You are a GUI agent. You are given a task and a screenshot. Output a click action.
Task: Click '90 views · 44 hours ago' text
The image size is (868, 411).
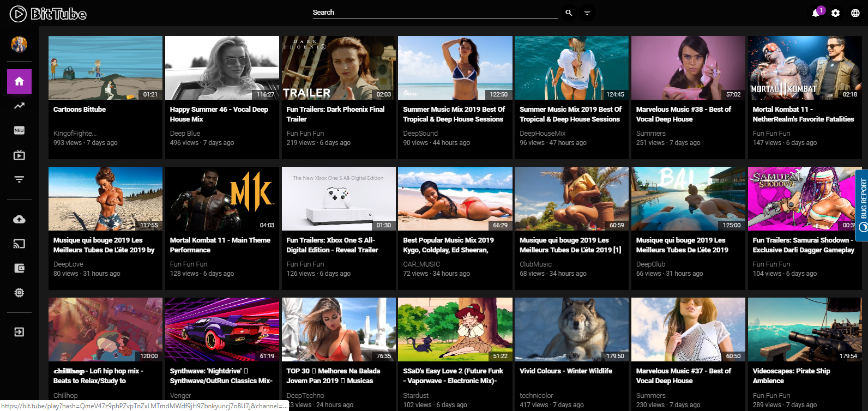coord(437,143)
